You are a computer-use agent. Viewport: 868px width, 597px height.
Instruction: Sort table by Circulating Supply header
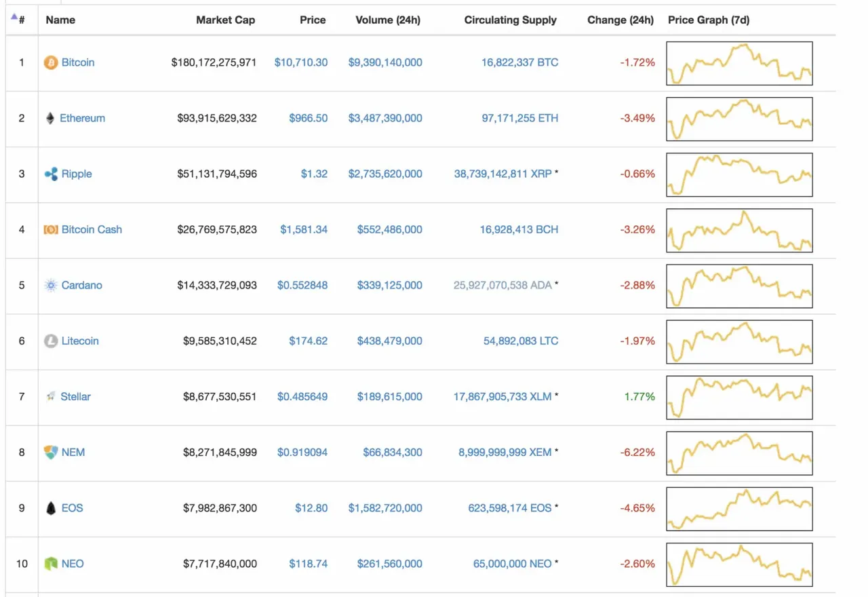pyautogui.click(x=510, y=20)
